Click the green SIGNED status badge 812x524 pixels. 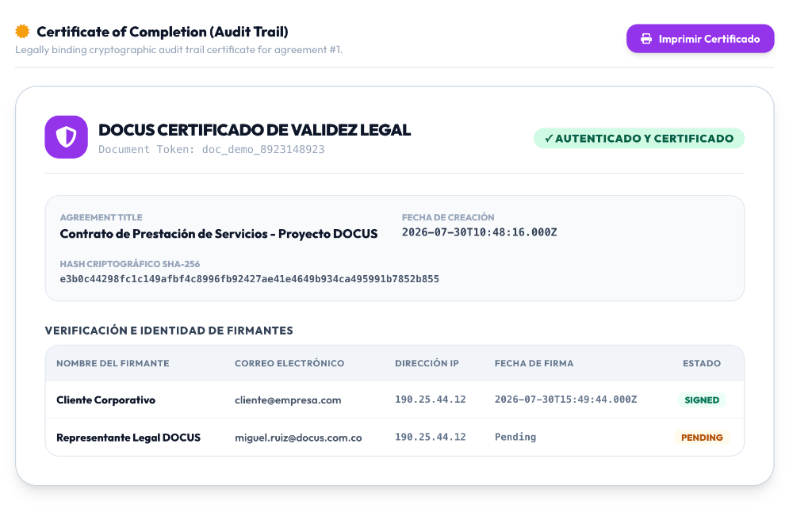click(x=702, y=400)
